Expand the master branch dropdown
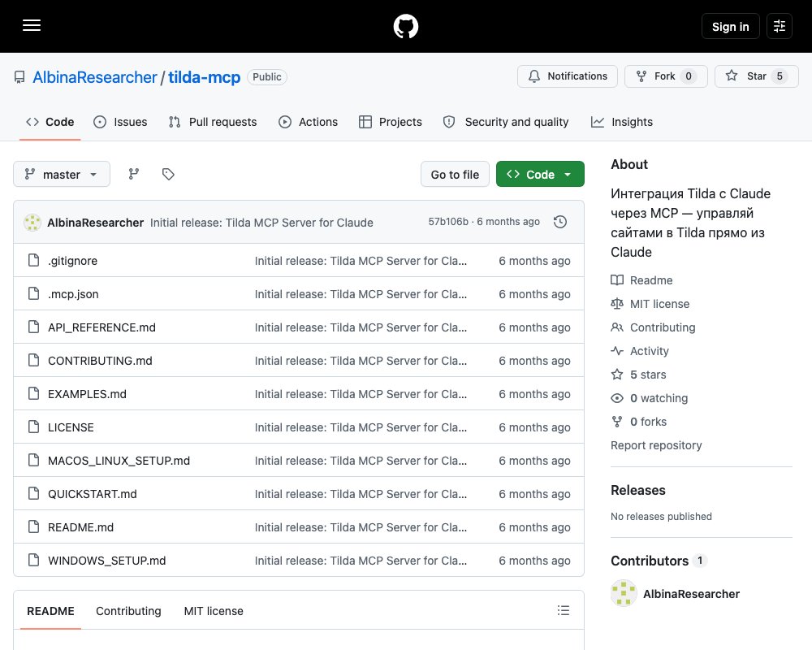Image resolution: width=812 pixels, height=650 pixels. point(62,174)
